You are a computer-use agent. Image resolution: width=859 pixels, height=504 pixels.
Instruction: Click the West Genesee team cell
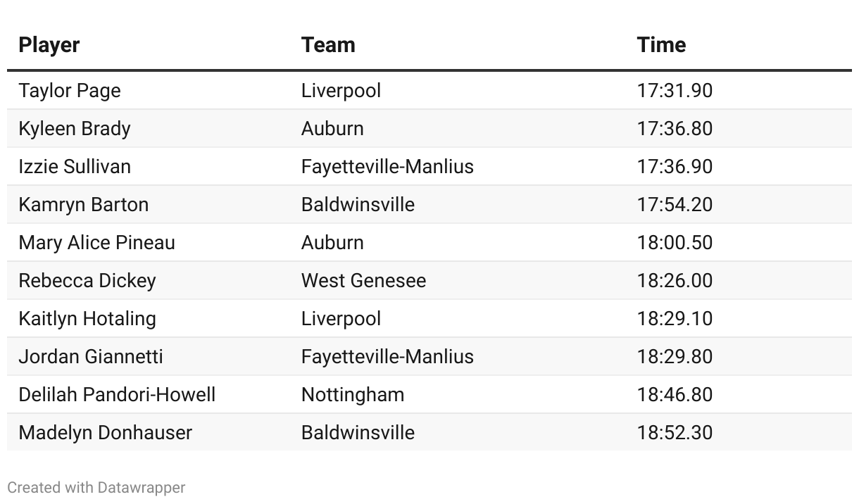(363, 281)
